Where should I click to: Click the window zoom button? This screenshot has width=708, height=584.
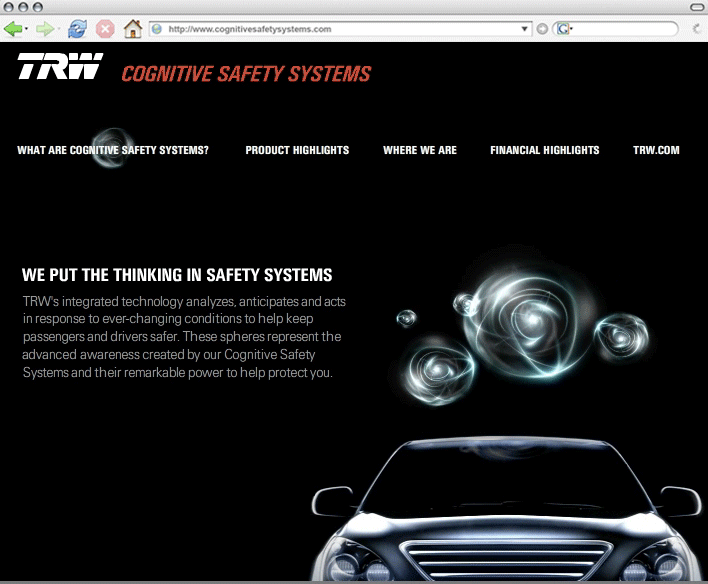[38, 7]
